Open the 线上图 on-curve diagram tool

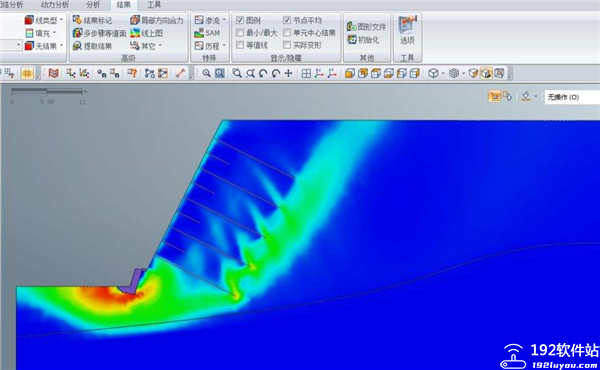pos(135,33)
